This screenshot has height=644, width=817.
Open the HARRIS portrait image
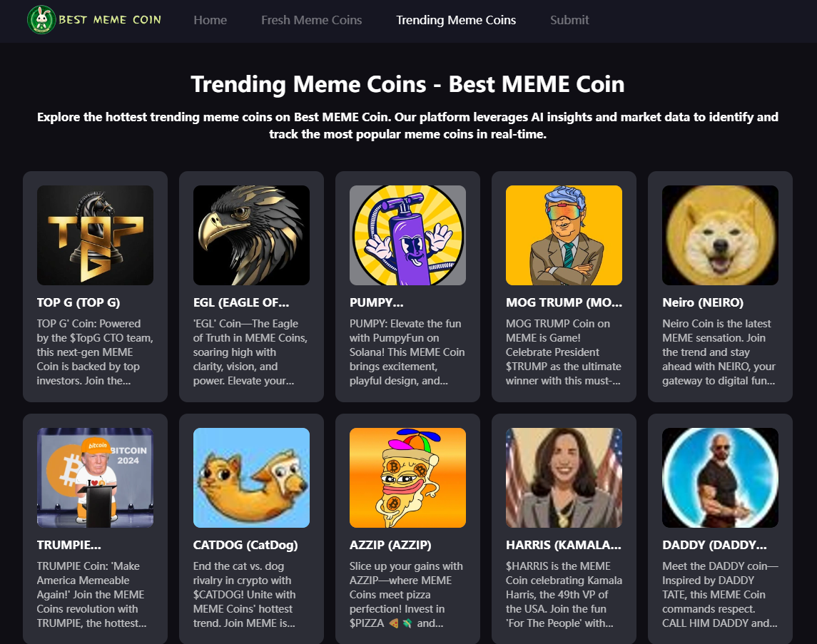click(x=564, y=478)
